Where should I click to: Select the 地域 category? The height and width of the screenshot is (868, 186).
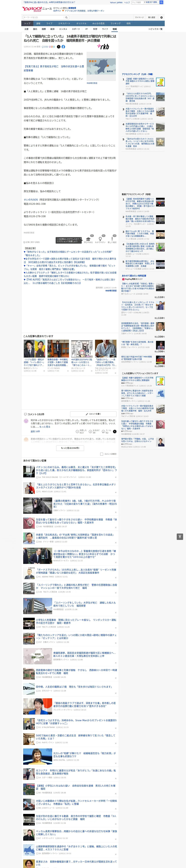pos(114,29)
